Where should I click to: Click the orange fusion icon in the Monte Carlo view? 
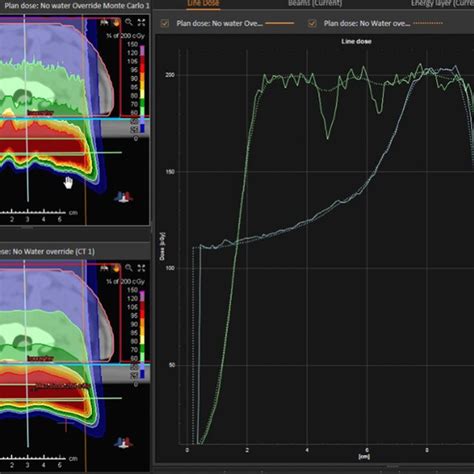[x=116, y=22]
